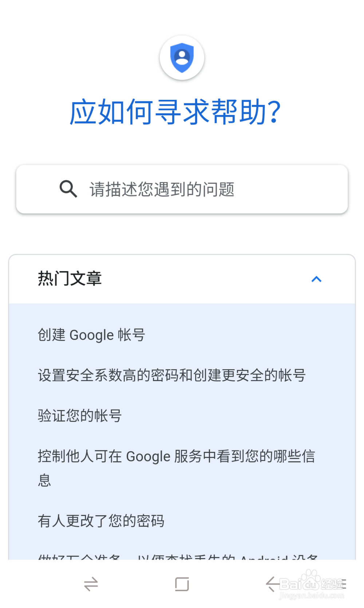Open the three-line menu icon at bottom right
Screen dimensions: 364x608
(x=344, y=584)
